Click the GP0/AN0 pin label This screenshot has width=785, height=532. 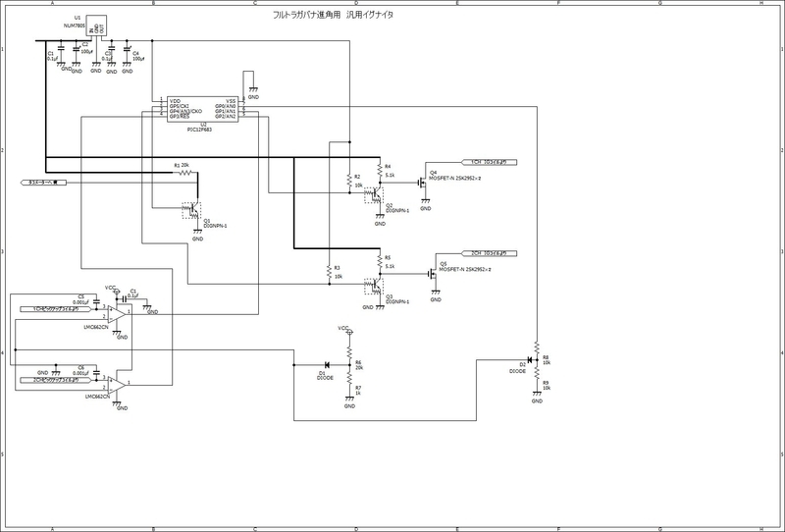(226, 106)
